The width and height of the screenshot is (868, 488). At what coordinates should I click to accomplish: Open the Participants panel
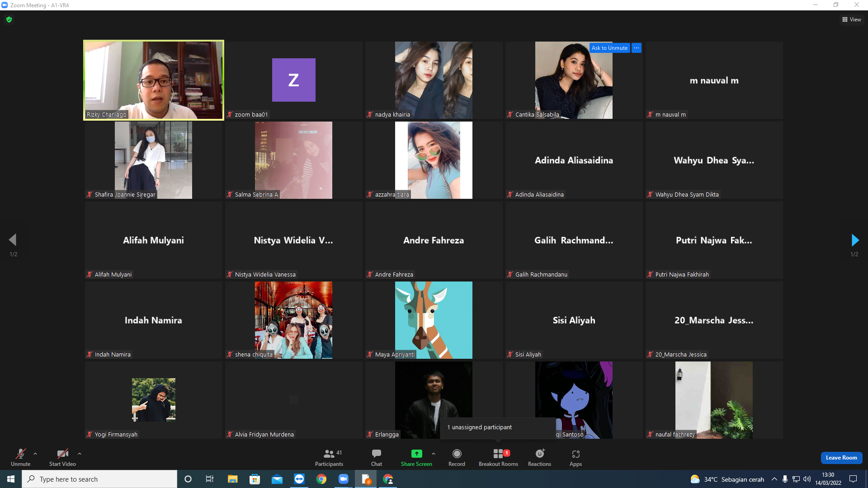[x=329, y=457]
